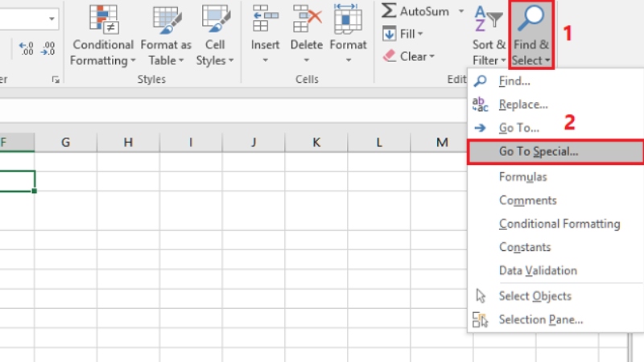
Task: Select column L header
Action: (378, 142)
